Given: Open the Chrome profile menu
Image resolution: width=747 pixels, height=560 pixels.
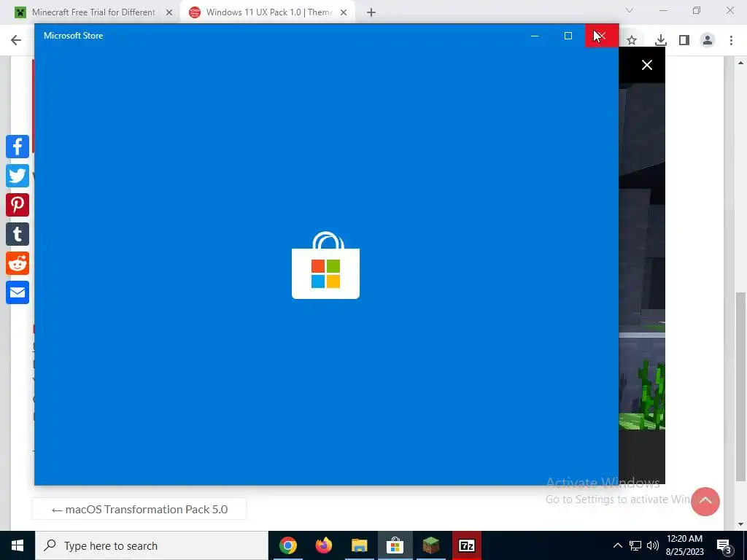Looking at the screenshot, I should pos(708,41).
